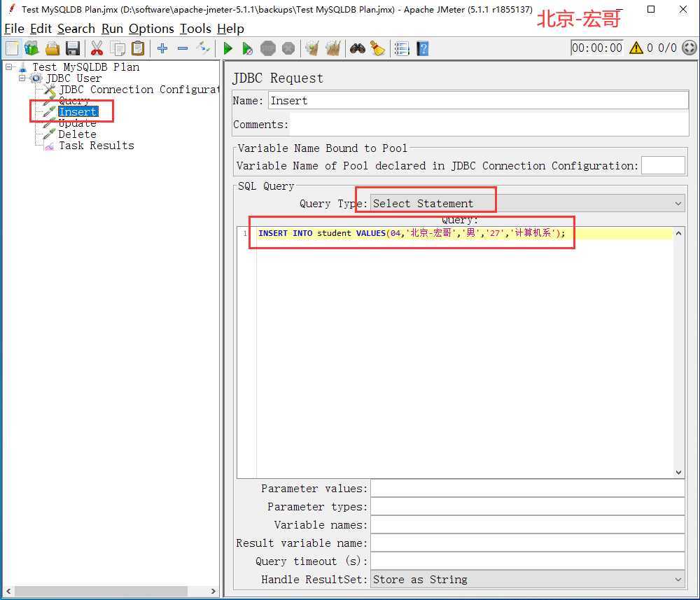
Task: Open the Handle ResultSet dropdown
Action: point(528,580)
